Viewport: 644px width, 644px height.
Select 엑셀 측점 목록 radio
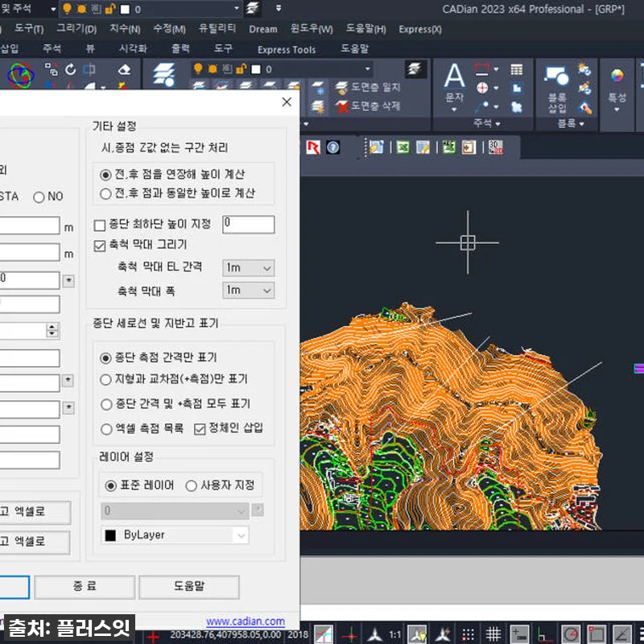click(106, 429)
